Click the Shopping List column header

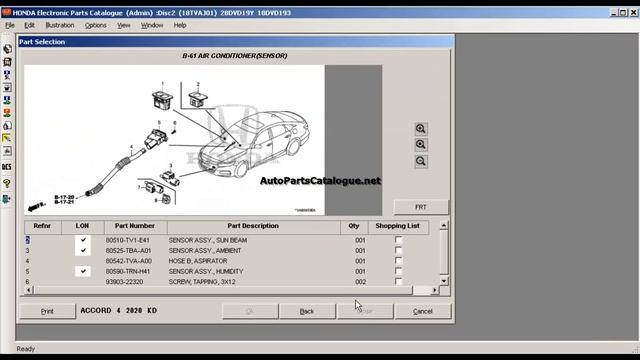click(x=398, y=226)
